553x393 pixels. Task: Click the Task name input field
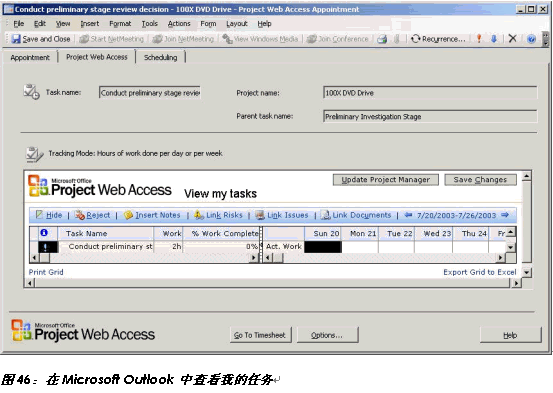(150, 93)
